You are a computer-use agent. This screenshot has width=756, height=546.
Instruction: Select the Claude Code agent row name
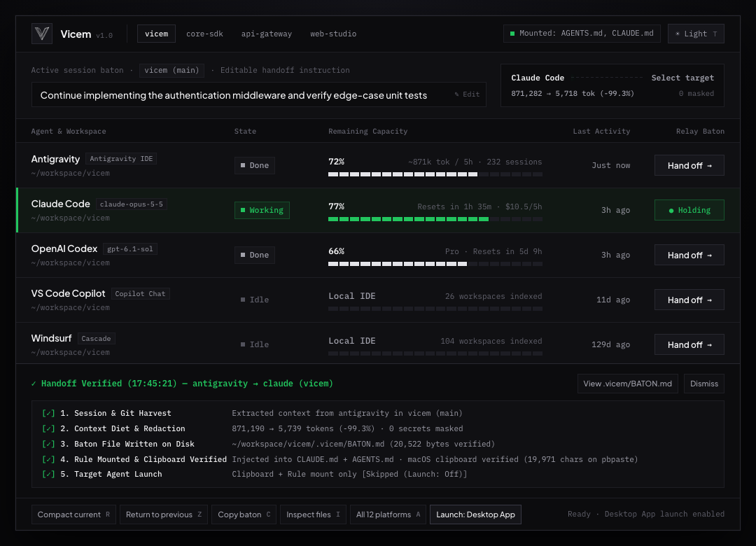point(61,204)
